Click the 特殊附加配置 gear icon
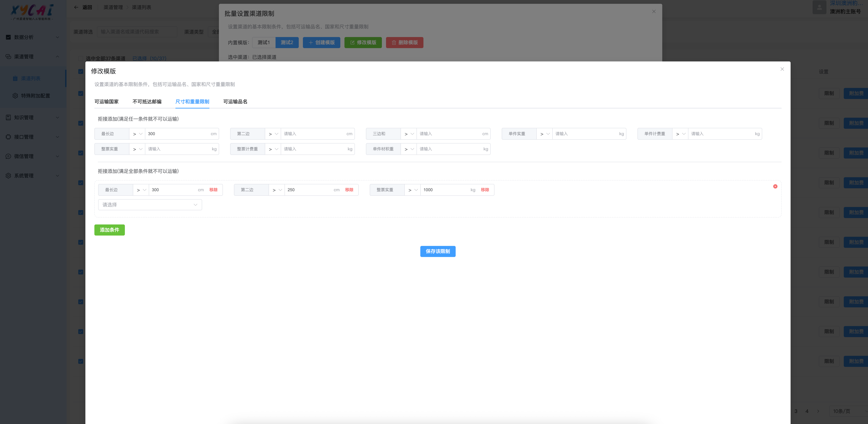Viewport: 868px width, 424px height. (15, 96)
